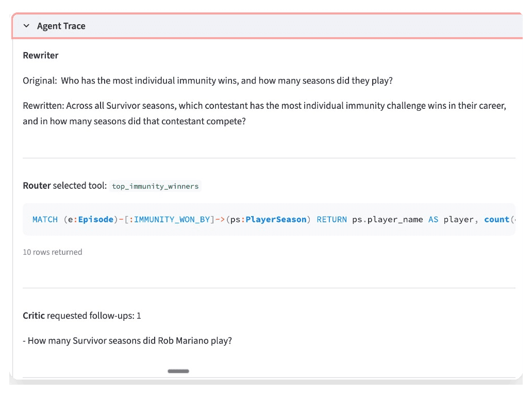Click the gray horizontal scrollbar handle
This screenshot has height=394, width=532.
[178, 371]
